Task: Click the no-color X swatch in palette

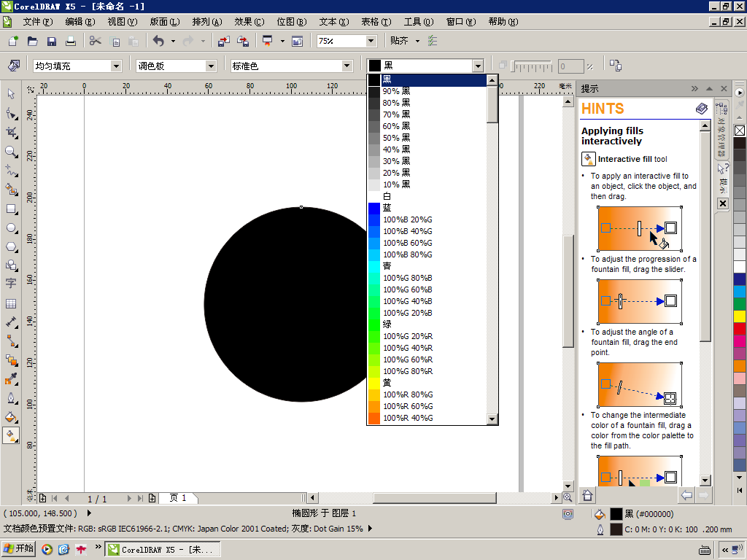Action: [740, 131]
